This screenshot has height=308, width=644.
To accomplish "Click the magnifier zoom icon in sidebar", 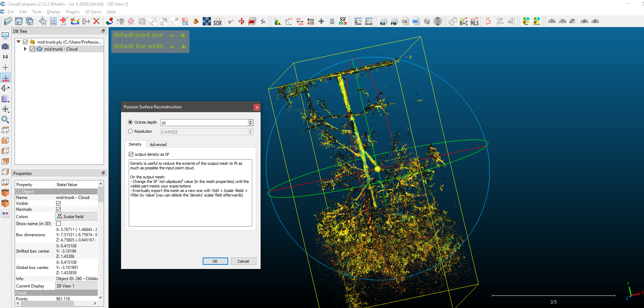I will point(5,120).
